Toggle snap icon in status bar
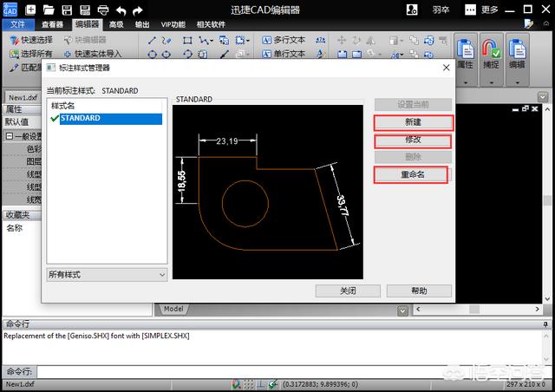The width and height of the screenshot is (555, 392). (x=236, y=384)
